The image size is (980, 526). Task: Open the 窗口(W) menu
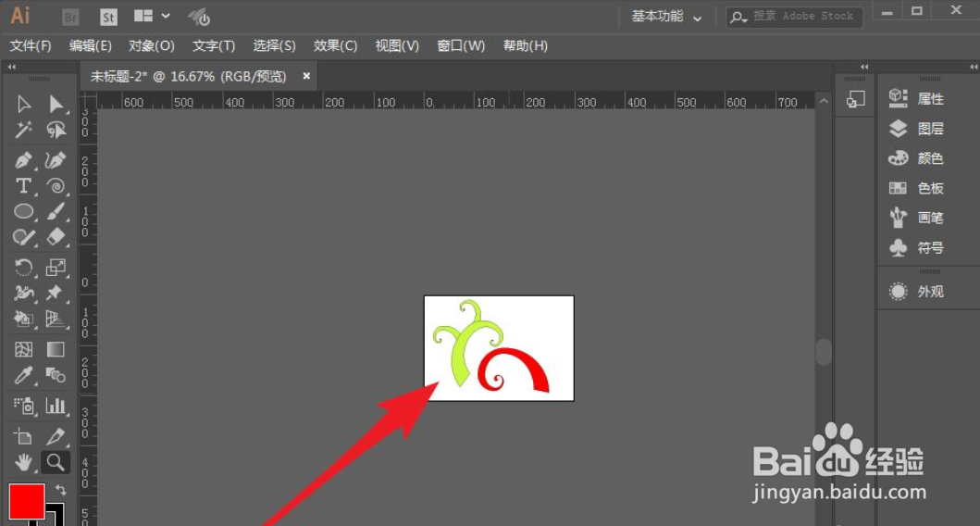pos(461,45)
